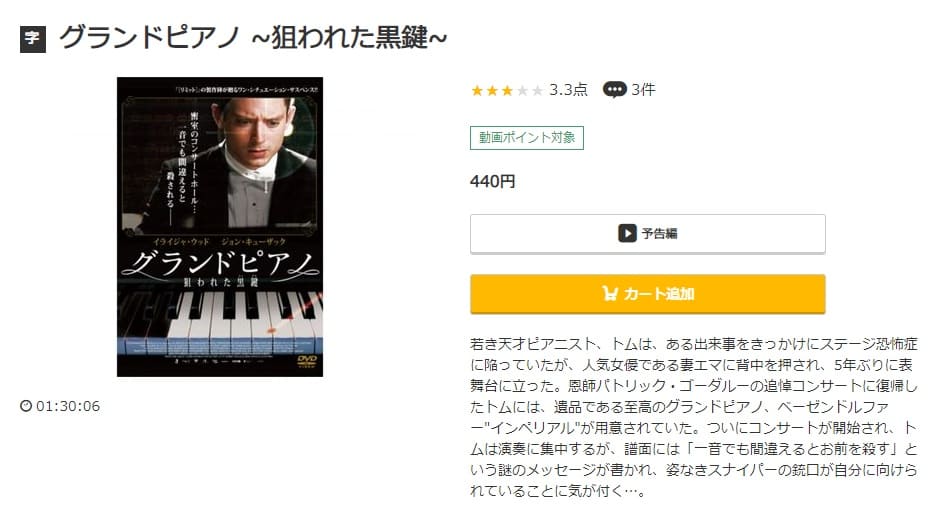This screenshot has height=522, width=948.
Task: Select the 440円 price label
Action: coord(493,181)
